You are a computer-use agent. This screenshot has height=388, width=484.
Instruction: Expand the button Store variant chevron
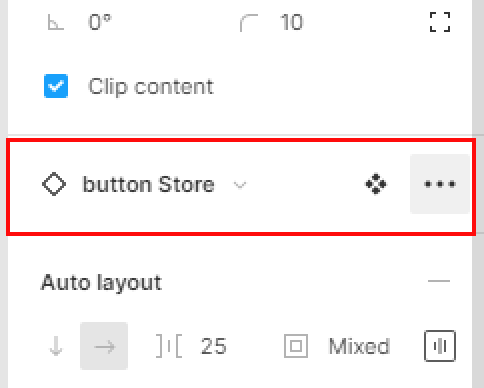[x=240, y=184]
